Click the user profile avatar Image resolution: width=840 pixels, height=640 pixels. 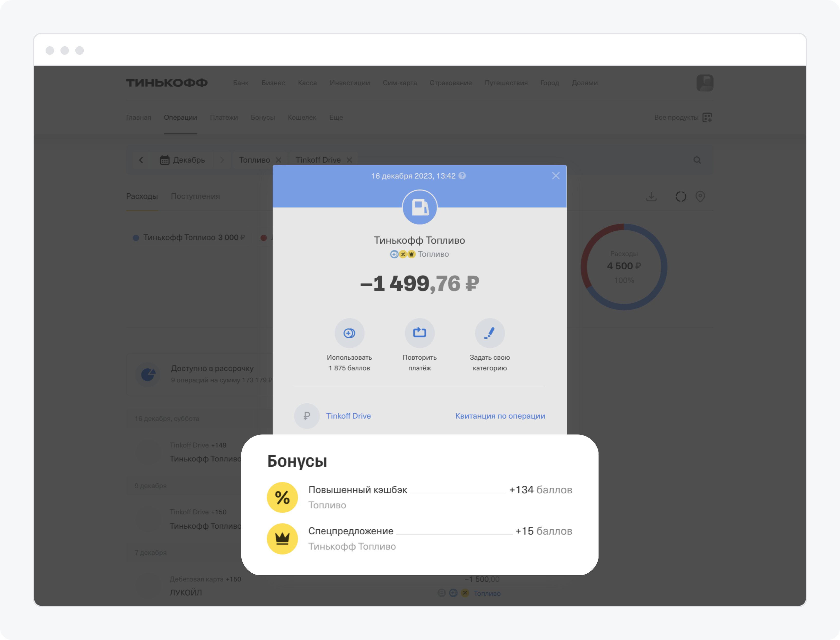point(705,83)
